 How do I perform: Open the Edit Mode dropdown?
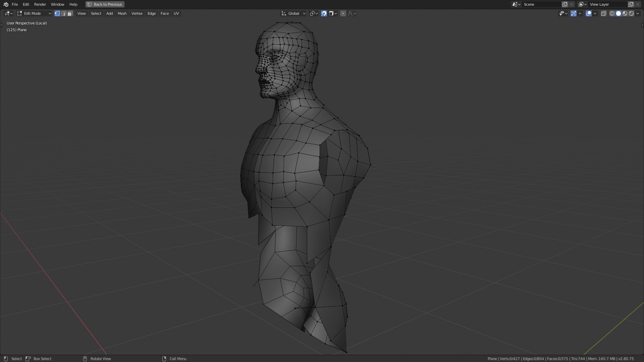[34, 13]
